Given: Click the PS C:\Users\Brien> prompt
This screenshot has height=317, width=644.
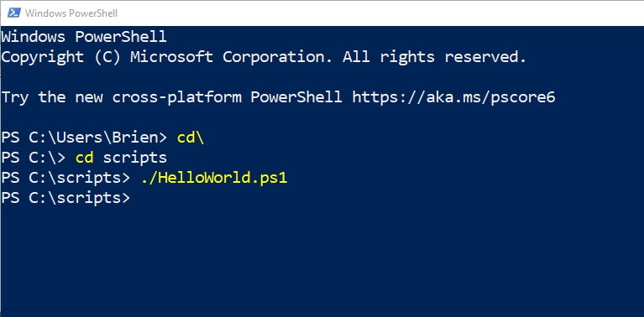Looking at the screenshot, I should pyautogui.click(x=84, y=138).
